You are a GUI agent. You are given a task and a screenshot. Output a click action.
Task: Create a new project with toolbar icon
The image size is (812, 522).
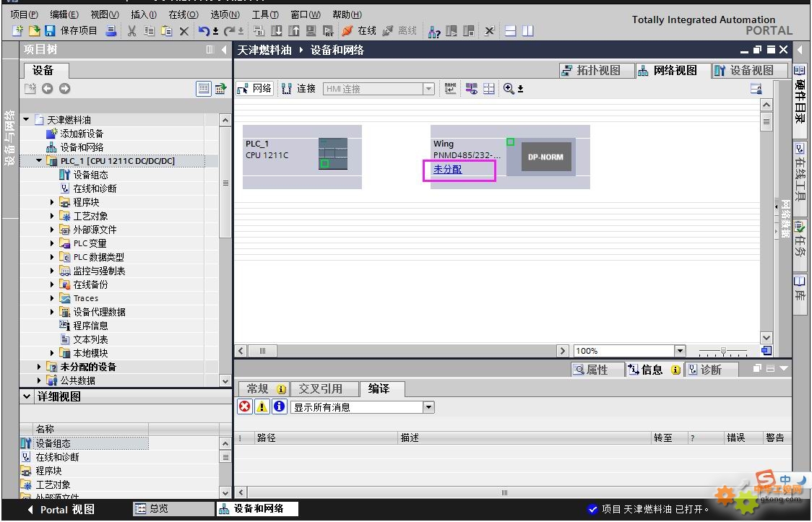[x=17, y=31]
